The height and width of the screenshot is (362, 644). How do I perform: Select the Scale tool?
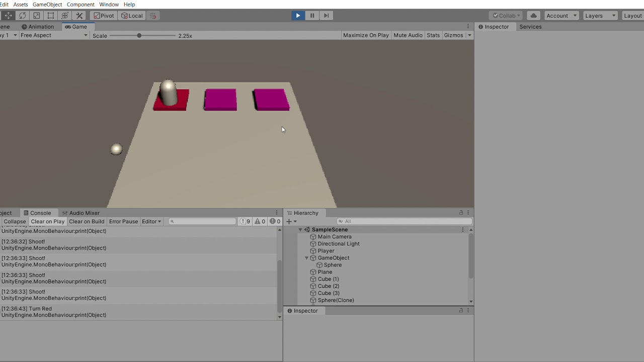(37, 16)
